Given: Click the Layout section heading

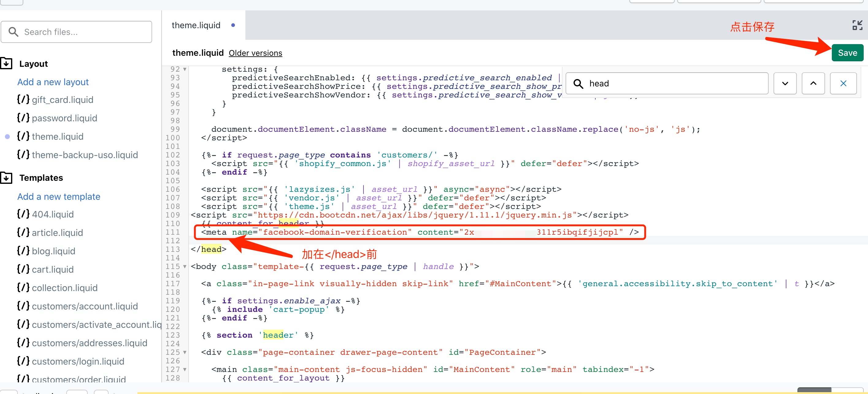Looking at the screenshot, I should pyautogui.click(x=33, y=64).
